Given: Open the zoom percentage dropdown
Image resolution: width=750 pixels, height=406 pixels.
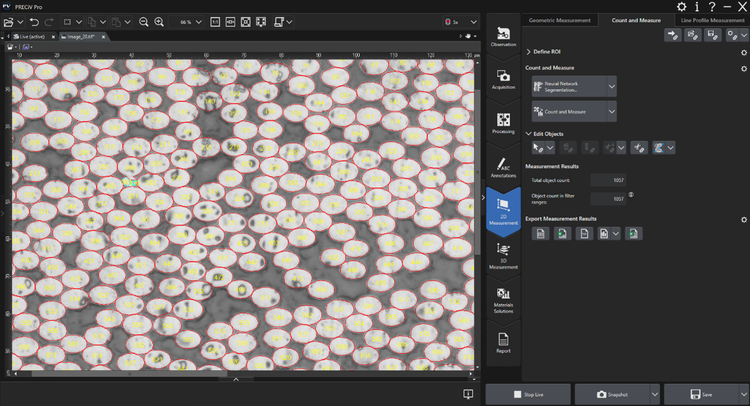Looking at the screenshot, I should (200, 21).
